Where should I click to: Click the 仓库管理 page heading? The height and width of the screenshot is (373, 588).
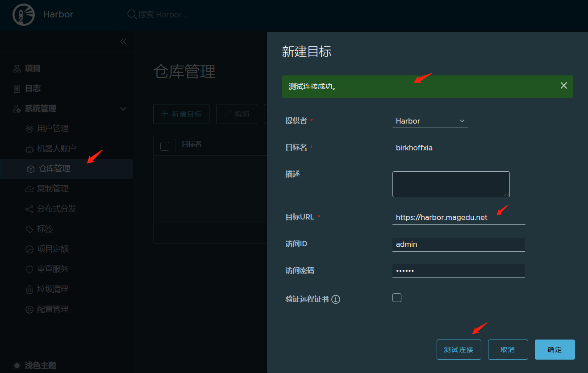click(x=184, y=71)
